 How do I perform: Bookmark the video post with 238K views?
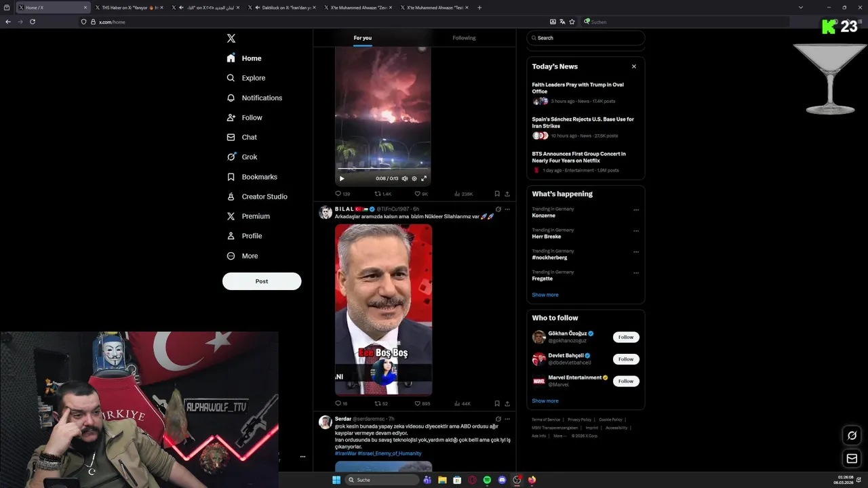click(x=497, y=194)
